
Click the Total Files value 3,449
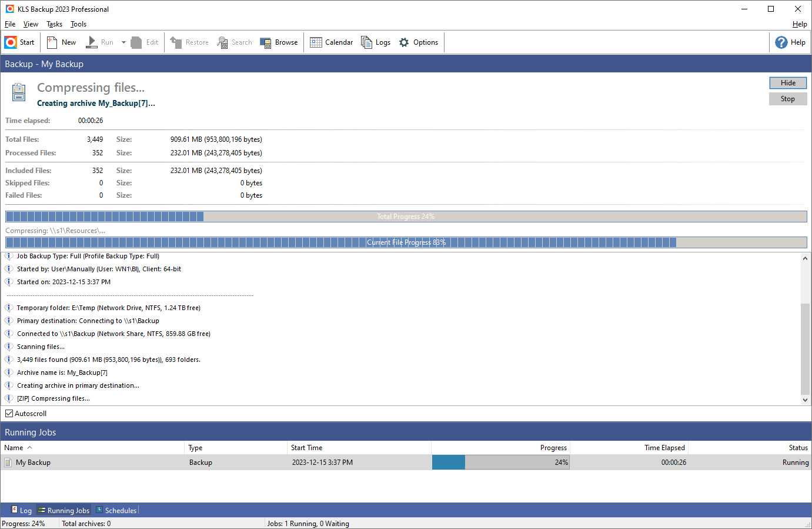[x=95, y=139]
